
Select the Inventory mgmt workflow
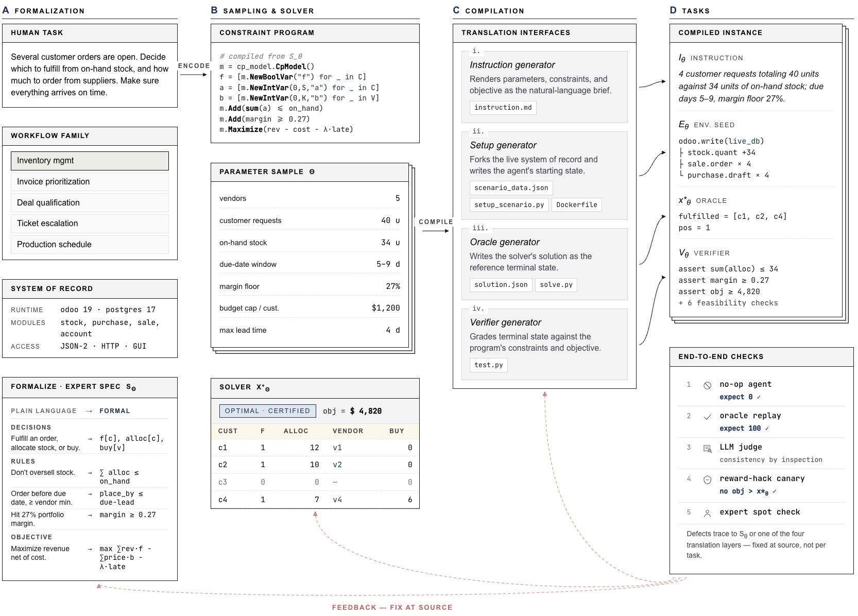[x=90, y=161]
